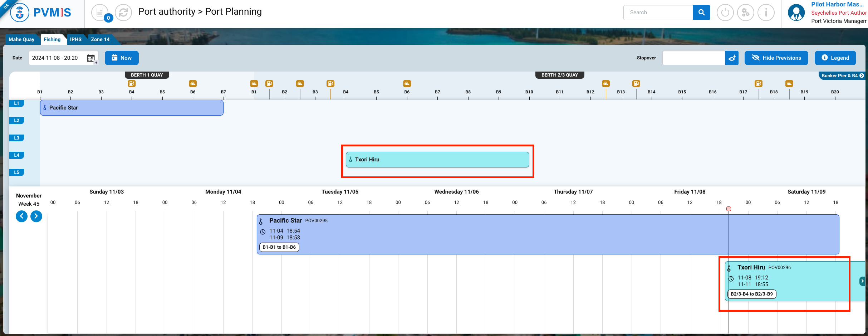Click the power/logout icon
The height and width of the screenshot is (336, 868).
coord(725,13)
